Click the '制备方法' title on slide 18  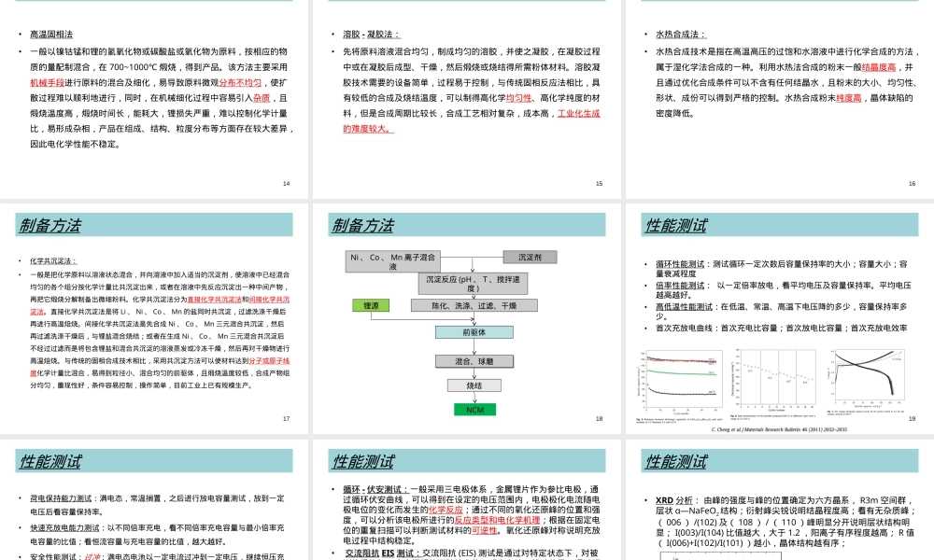(x=362, y=226)
